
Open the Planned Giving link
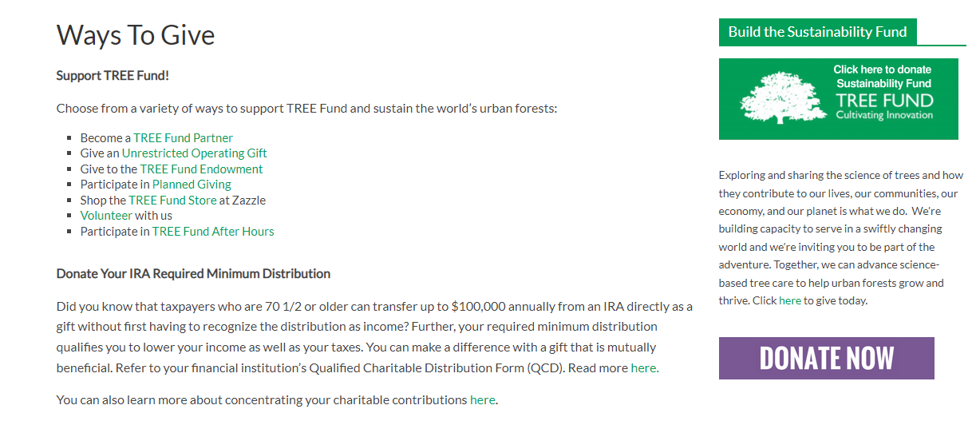192,185
